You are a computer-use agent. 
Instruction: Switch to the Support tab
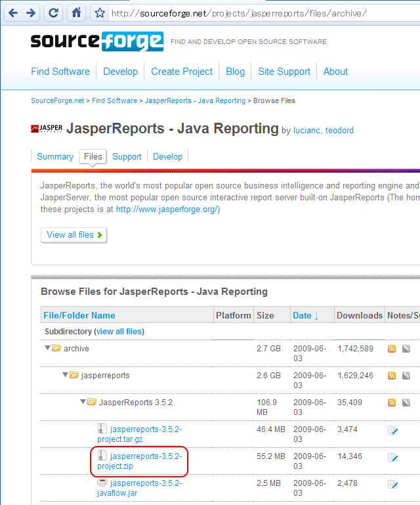click(127, 156)
